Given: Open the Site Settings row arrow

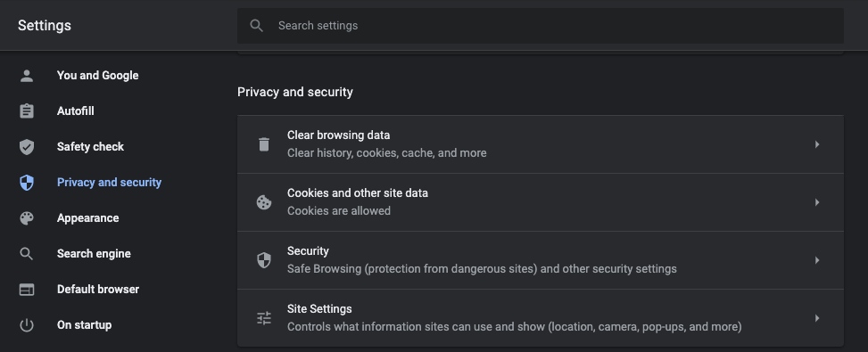Looking at the screenshot, I should 817,318.
